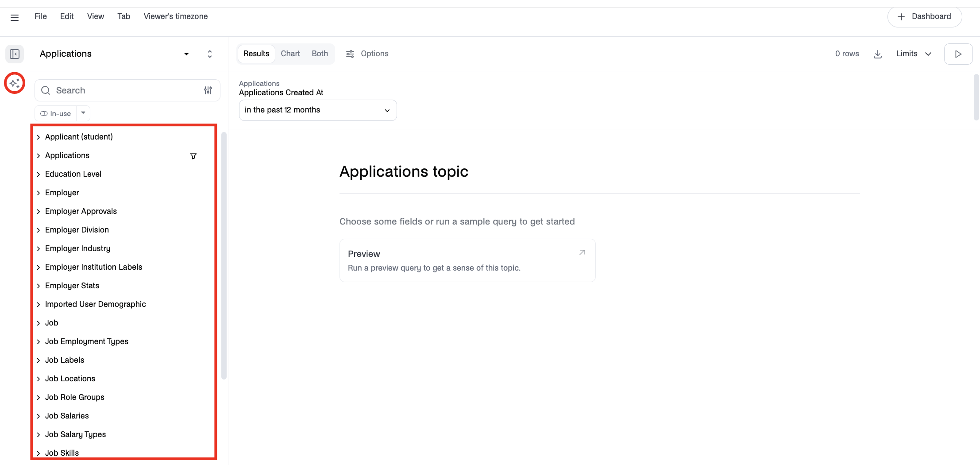
Task: Click the filter funnel on Applications row
Action: tap(193, 156)
